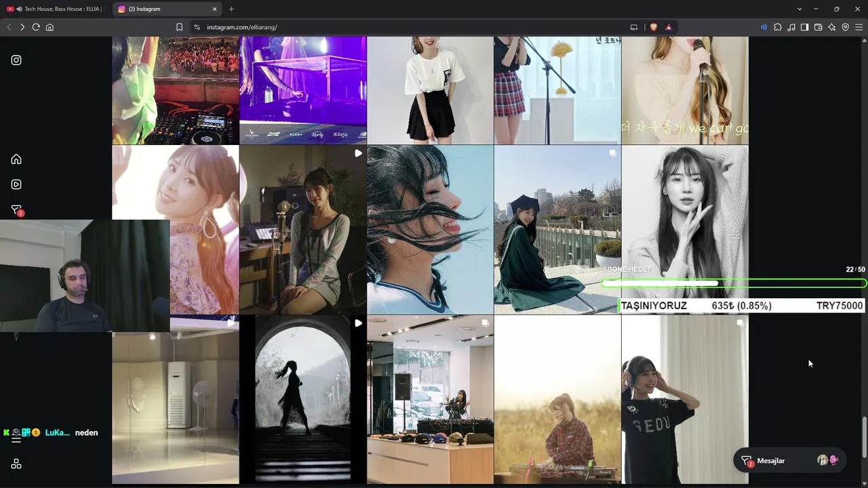Image resolution: width=868 pixels, height=488 pixels.
Task: Install or cast icon in the address bar
Action: (x=634, y=27)
